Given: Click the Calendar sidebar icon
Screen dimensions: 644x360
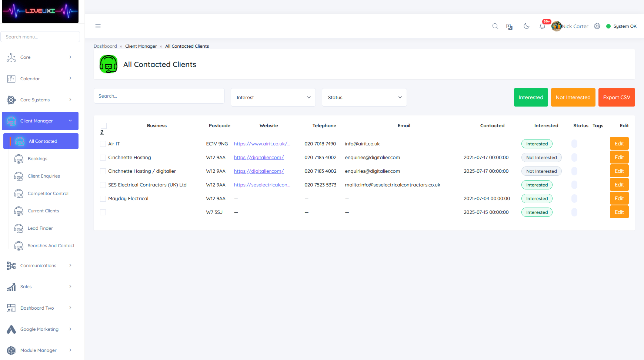Looking at the screenshot, I should (11, 79).
